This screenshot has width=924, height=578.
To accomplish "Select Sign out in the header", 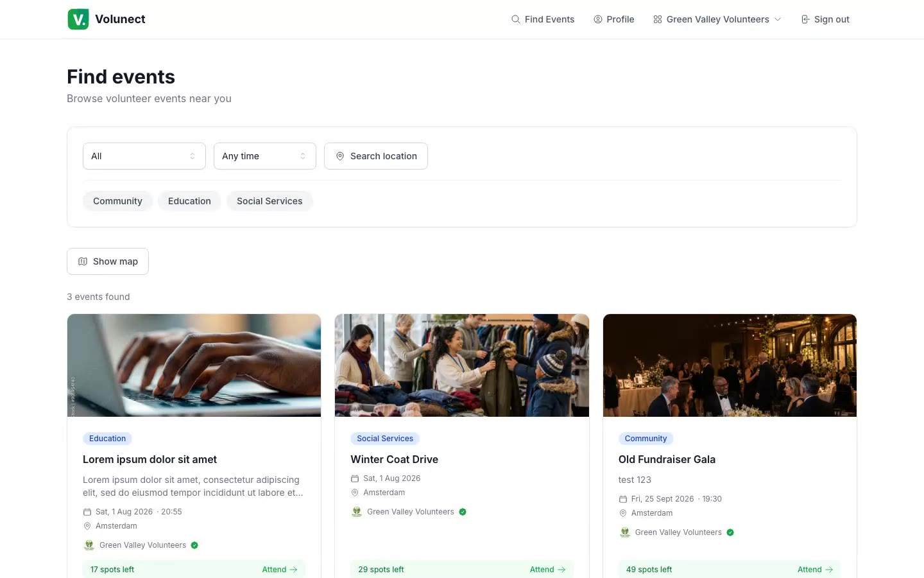I will tap(825, 19).
